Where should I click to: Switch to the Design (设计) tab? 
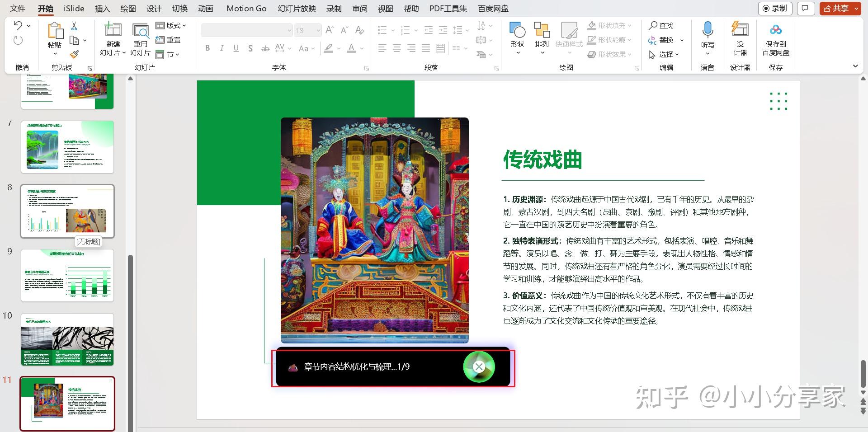154,8
